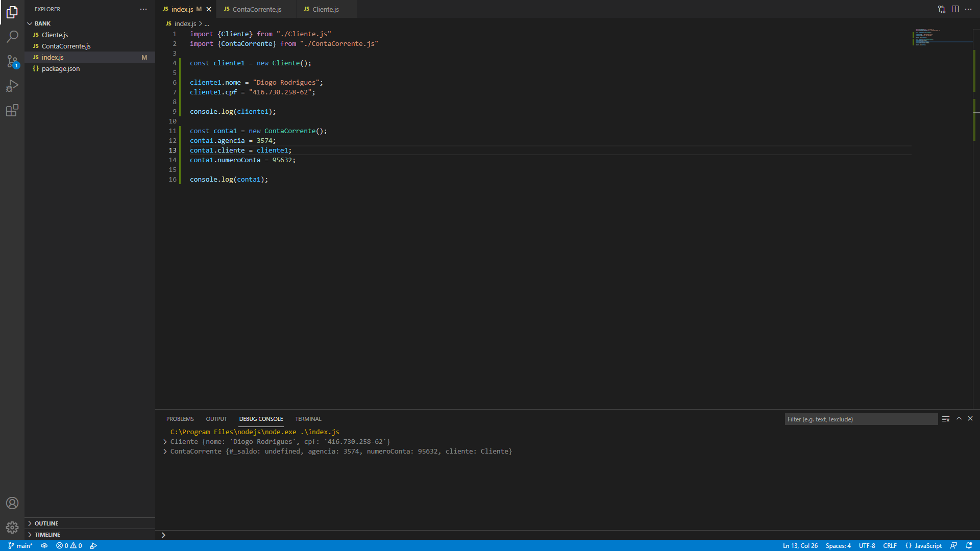980x551 pixels.
Task: Open the Source Control view
Action: [x=12, y=61]
